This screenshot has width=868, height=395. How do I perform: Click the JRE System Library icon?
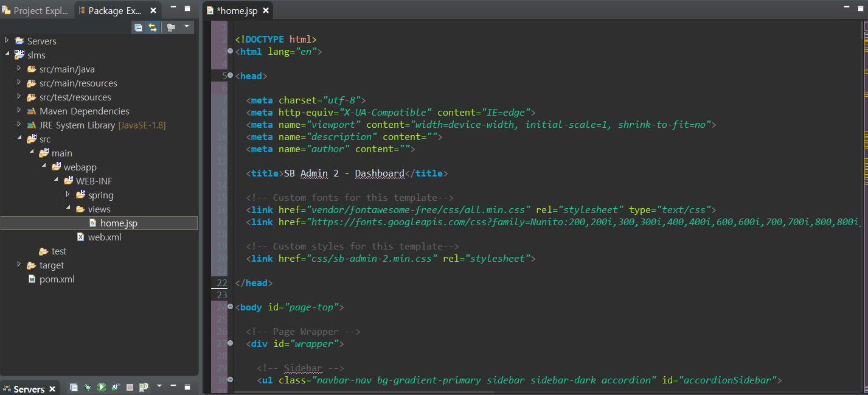[x=31, y=125]
